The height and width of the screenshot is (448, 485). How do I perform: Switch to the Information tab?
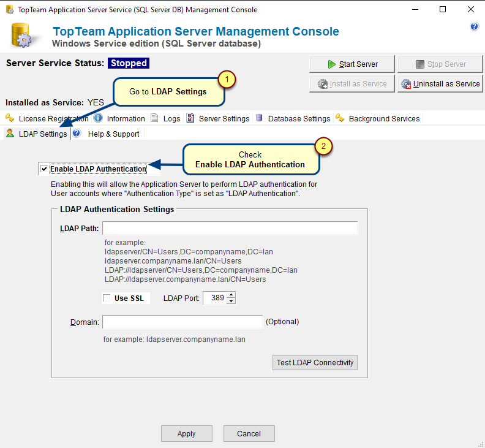tap(119, 118)
